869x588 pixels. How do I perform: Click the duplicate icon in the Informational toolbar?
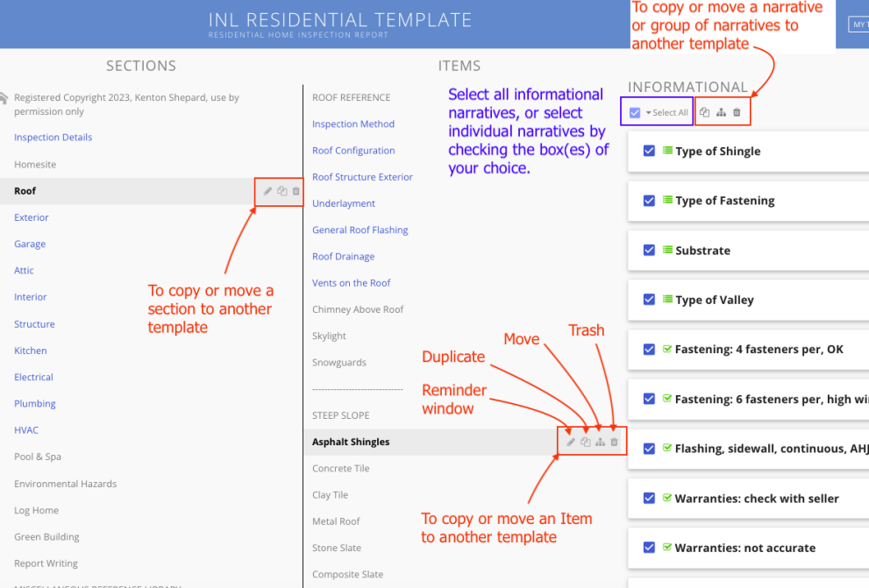click(x=704, y=111)
